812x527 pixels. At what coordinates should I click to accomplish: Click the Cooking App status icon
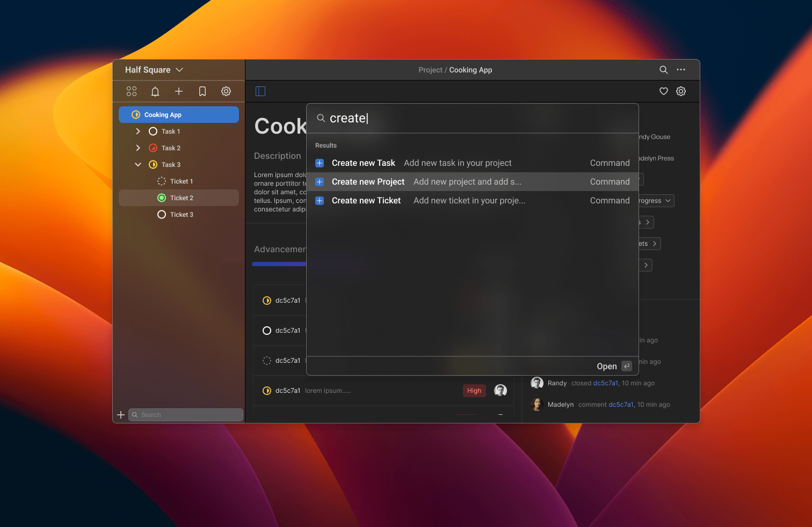click(x=136, y=115)
